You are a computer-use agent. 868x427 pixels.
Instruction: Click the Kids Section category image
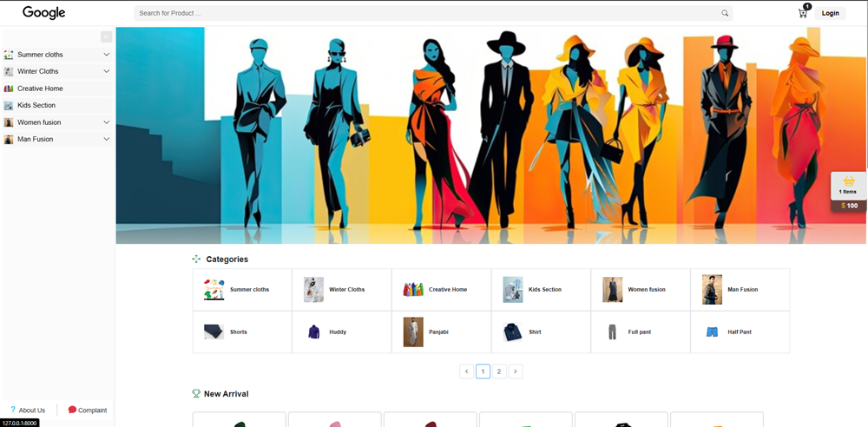pyautogui.click(x=513, y=290)
